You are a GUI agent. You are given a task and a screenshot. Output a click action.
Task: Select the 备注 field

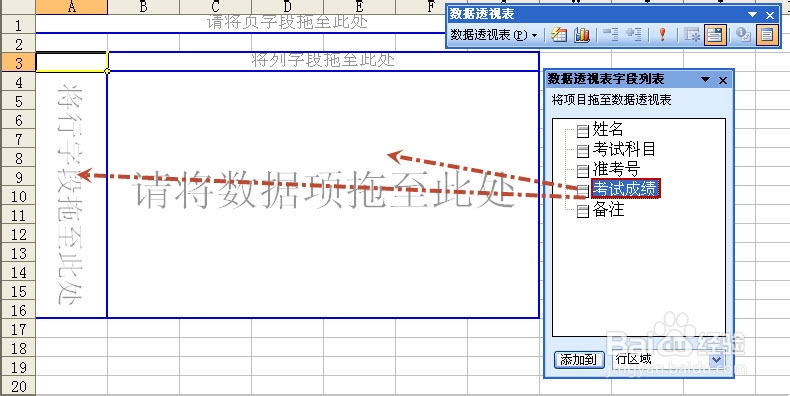(x=608, y=209)
